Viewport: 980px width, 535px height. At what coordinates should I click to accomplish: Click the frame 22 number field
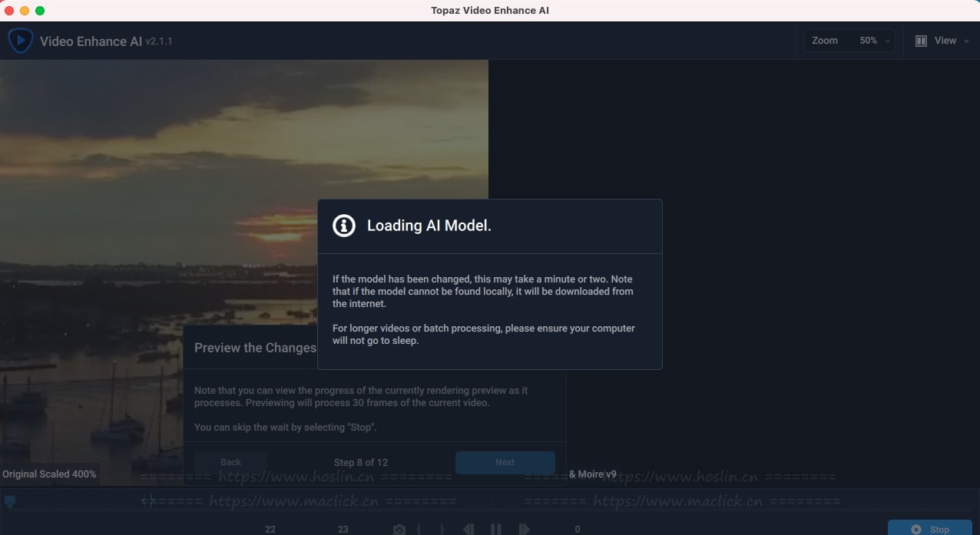coord(270,530)
